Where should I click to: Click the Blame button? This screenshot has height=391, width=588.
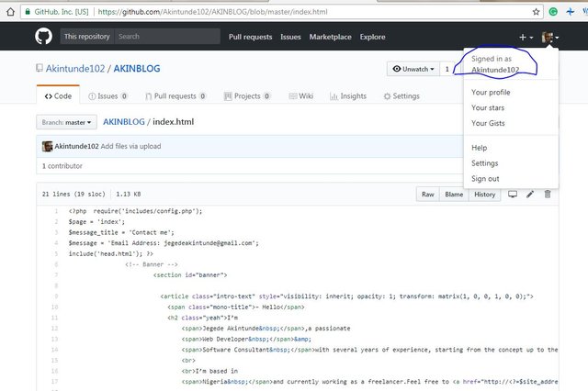pos(454,195)
